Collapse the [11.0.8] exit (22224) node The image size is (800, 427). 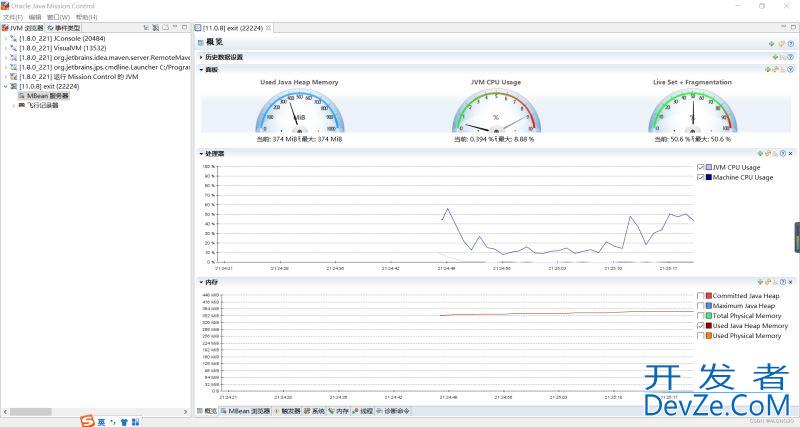click(x=6, y=86)
